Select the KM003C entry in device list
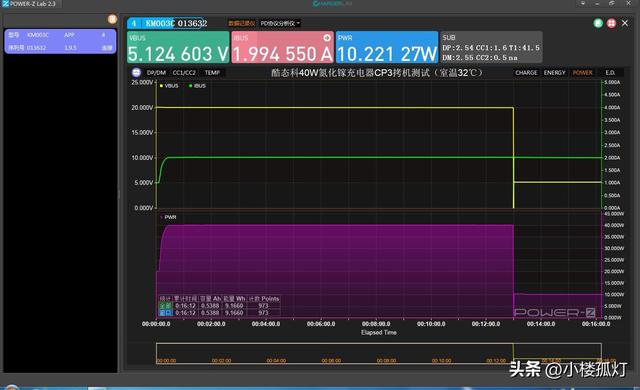640x390 pixels. (x=60, y=41)
